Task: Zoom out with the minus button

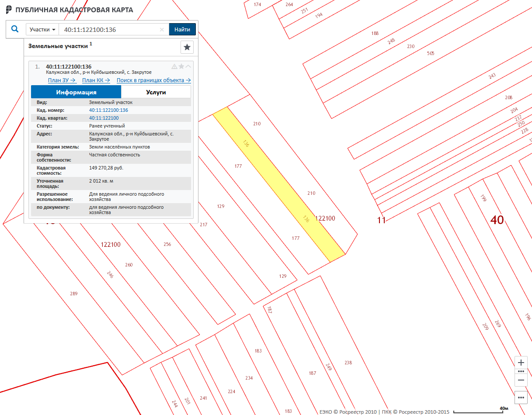Action: [x=521, y=380]
